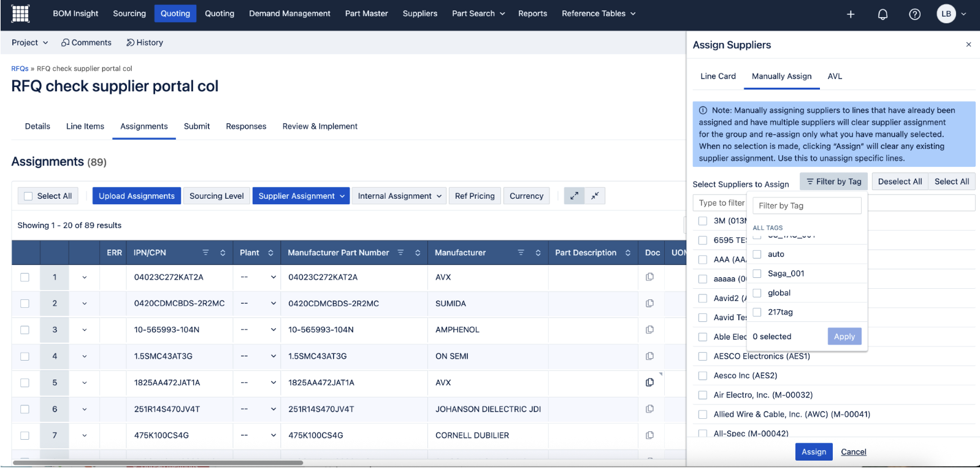
Task: Go to Demand Management menu
Action: tap(289, 13)
